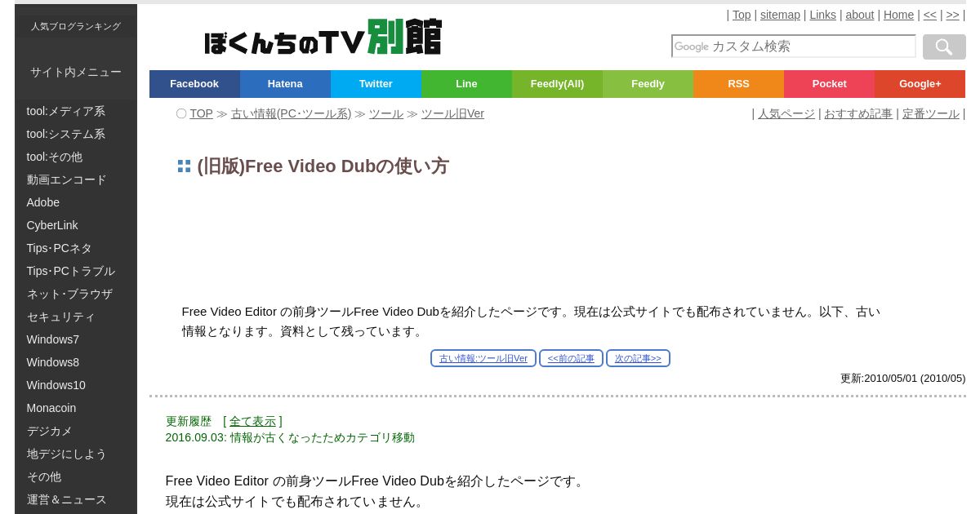Share via Line button
The image size is (980, 514).
pos(466,84)
